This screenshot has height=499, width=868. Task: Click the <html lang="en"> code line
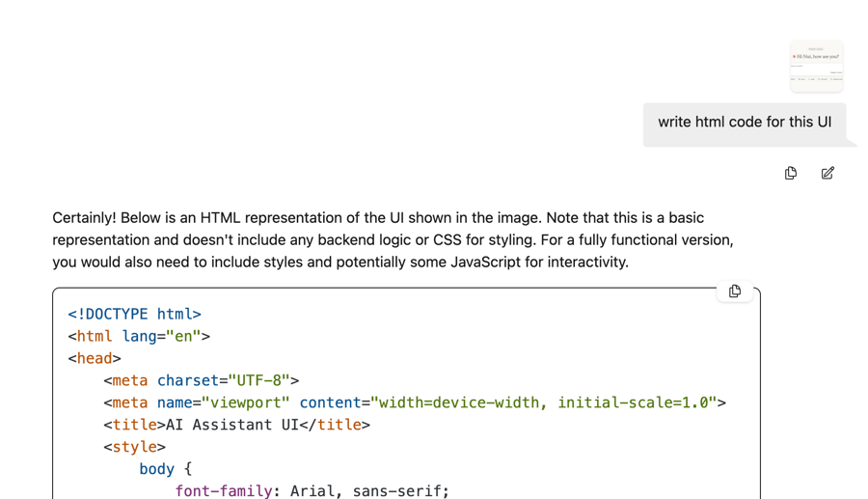(x=139, y=336)
